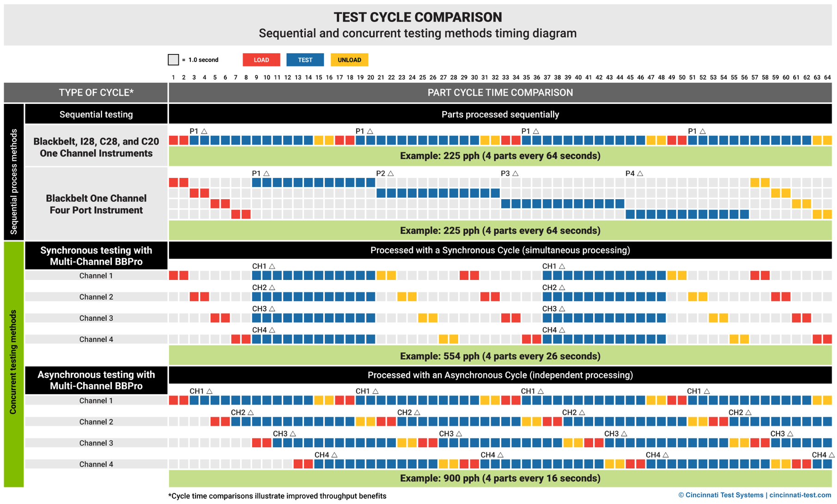Select the triangle marker next to P3
This screenshot has height=504, width=837.
point(516,174)
